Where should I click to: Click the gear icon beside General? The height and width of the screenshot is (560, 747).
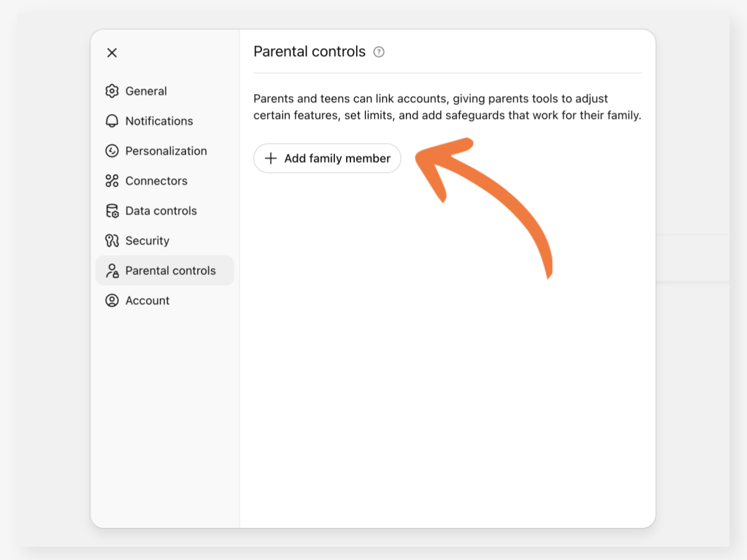(x=112, y=91)
